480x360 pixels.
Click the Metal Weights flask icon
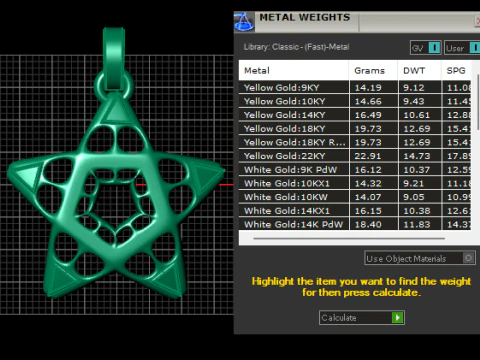coord(244,22)
